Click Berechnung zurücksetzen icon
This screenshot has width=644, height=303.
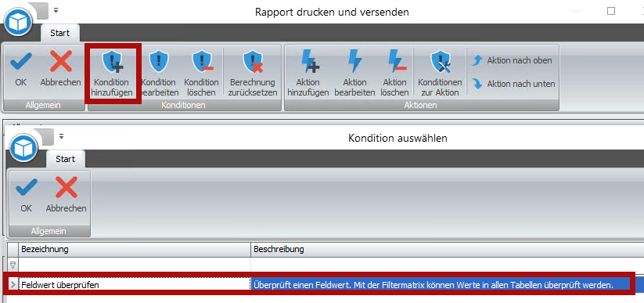[x=254, y=62]
